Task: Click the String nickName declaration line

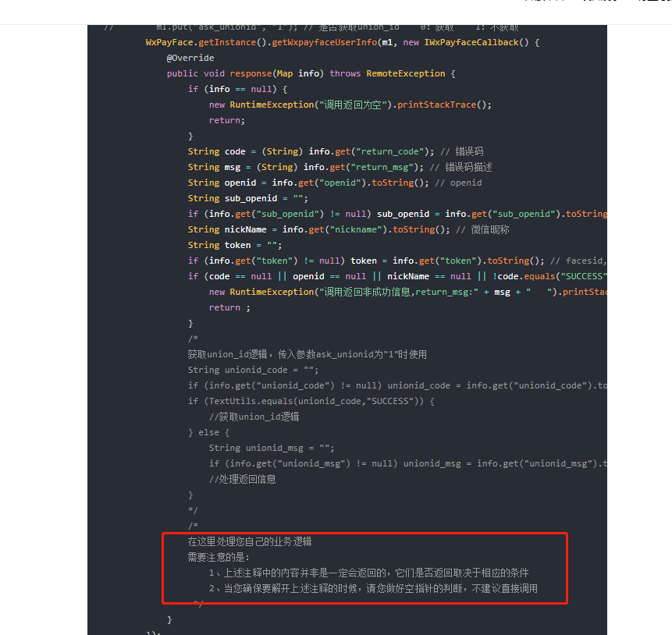Action: point(348,229)
